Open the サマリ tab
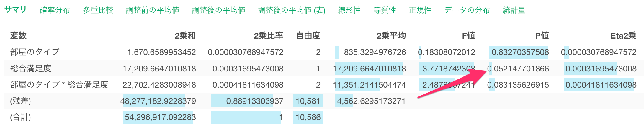 pyautogui.click(x=15, y=10)
